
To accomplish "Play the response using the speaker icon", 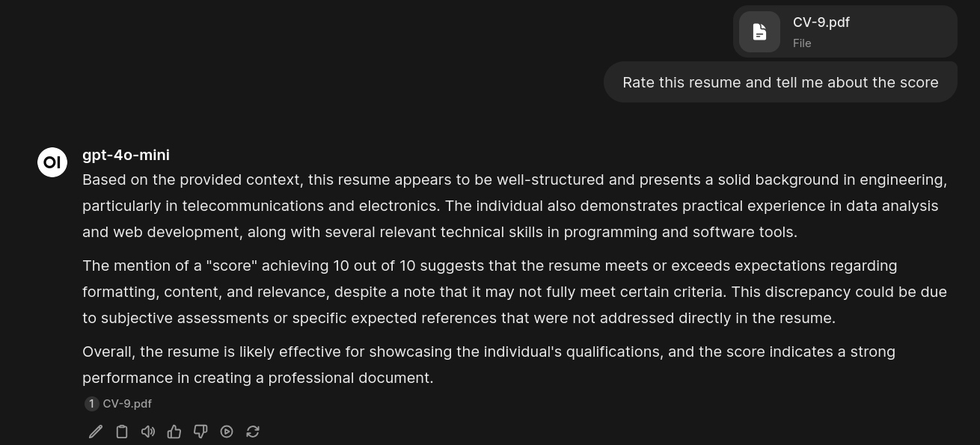I will [148, 432].
